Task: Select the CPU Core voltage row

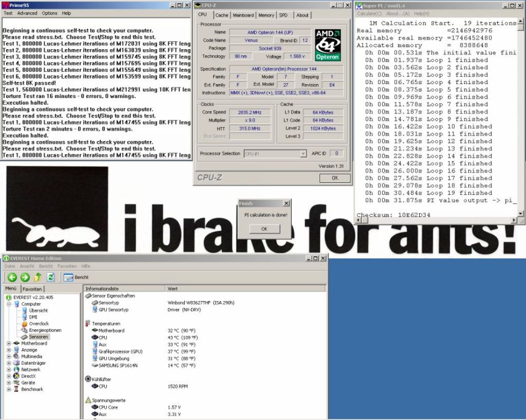Action: click(x=205, y=407)
